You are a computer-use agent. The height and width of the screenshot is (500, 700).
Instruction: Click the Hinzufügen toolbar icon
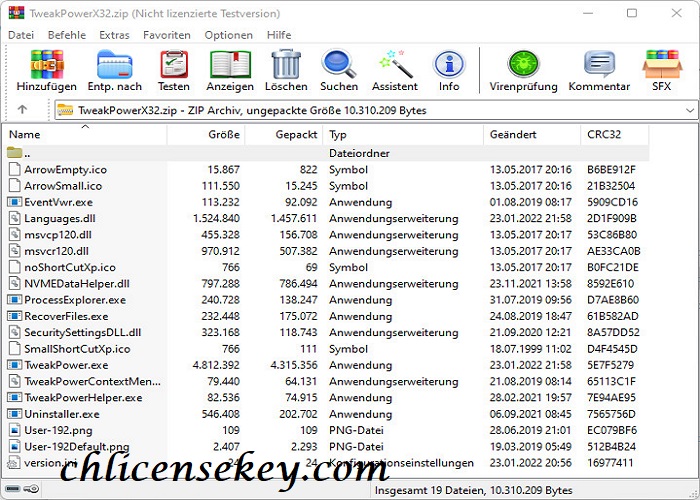[47, 65]
